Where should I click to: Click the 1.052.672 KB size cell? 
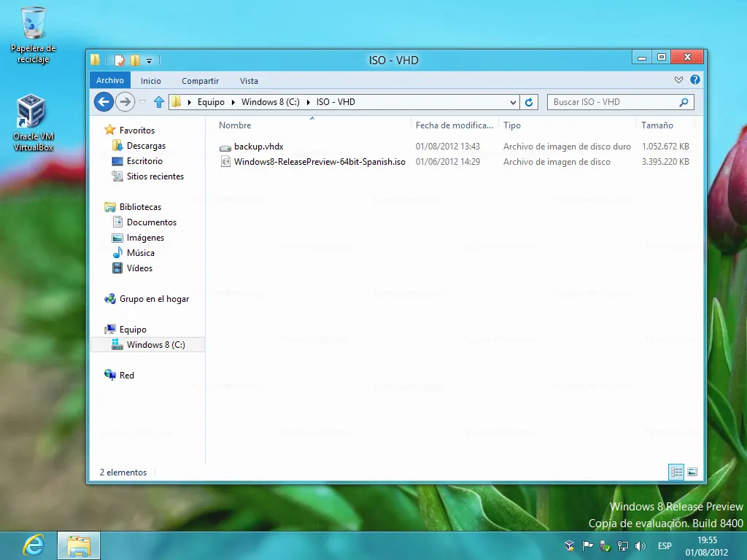click(x=665, y=147)
